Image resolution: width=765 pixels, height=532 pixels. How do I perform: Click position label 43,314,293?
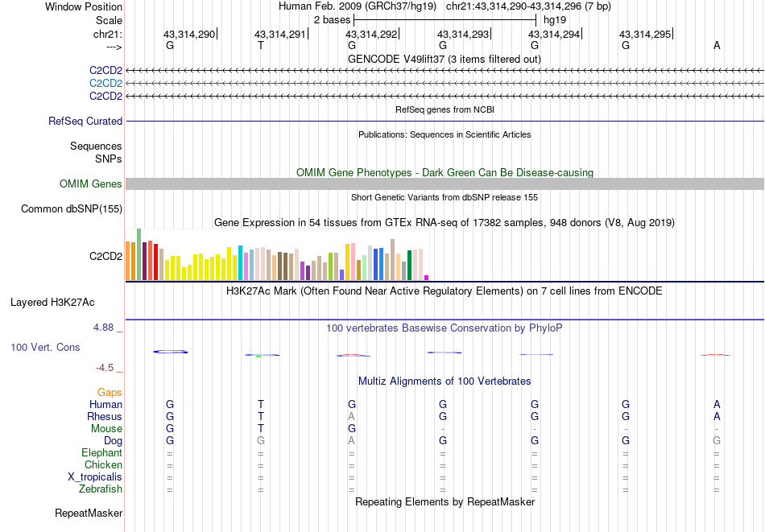pos(462,34)
